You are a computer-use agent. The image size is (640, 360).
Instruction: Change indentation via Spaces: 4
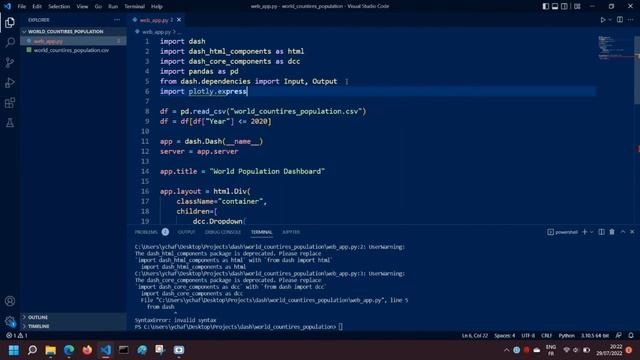[504, 336]
